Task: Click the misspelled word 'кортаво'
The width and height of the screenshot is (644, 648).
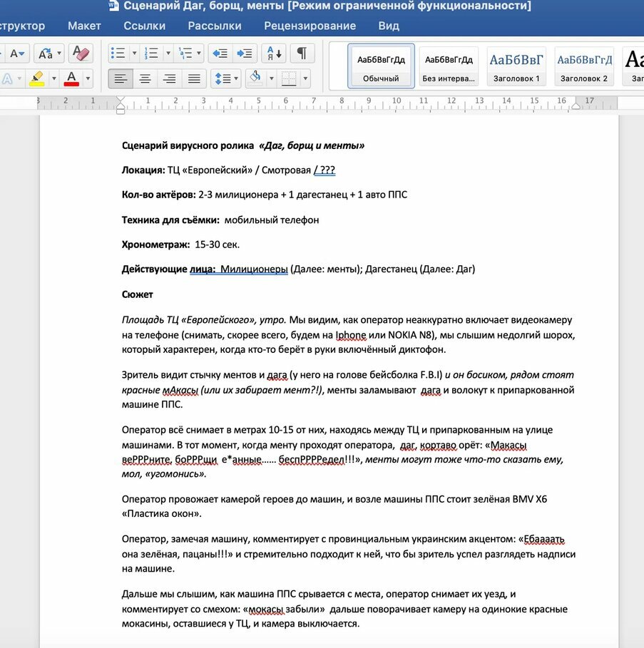Action: (x=438, y=446)
